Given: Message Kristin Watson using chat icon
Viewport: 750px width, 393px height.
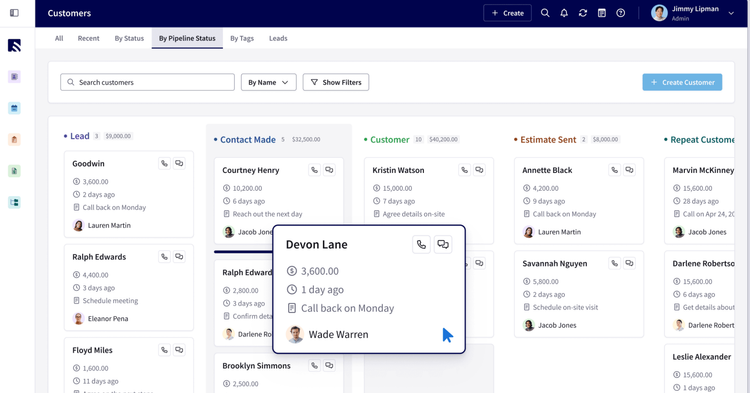Looking at the screenshot, I should 479,170.
